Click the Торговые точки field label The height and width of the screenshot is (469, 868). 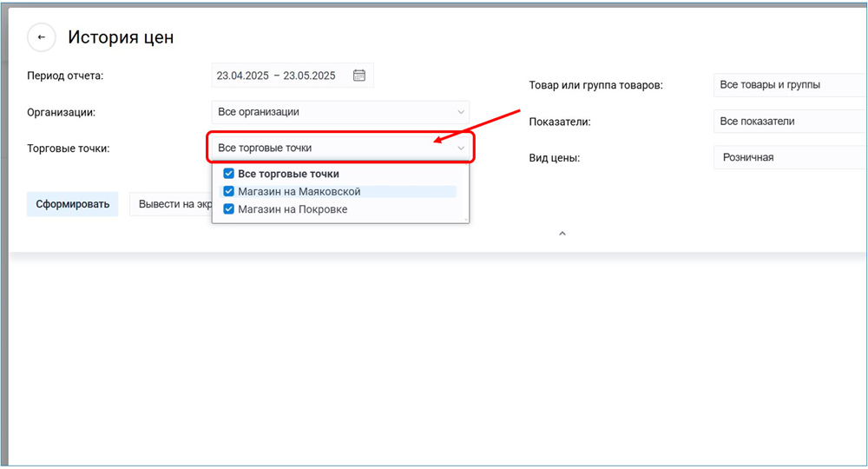(x=69, y=149)
